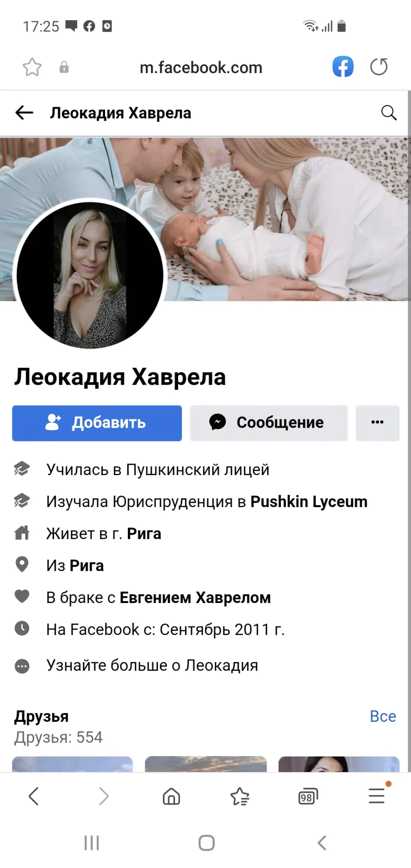This screenshot has width=411, height=868.
Task: Open the browser hamburger menu
Action: coord(377,795)
